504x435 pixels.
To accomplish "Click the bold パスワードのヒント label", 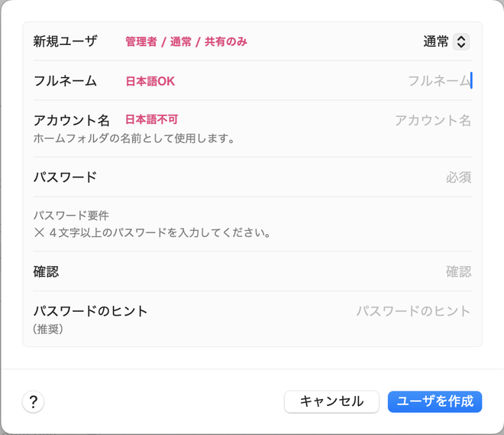I will [x=90, y=311].
